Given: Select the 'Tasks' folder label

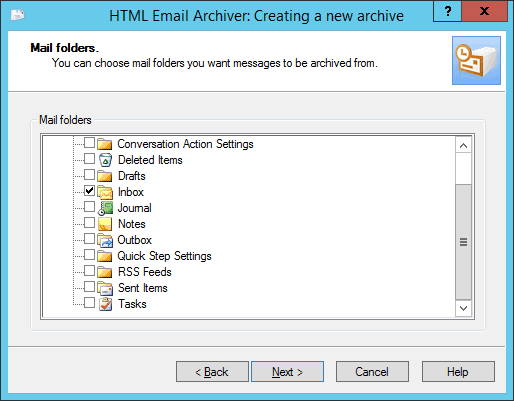Looking at the screenshot, I should (x=132, y=304).
